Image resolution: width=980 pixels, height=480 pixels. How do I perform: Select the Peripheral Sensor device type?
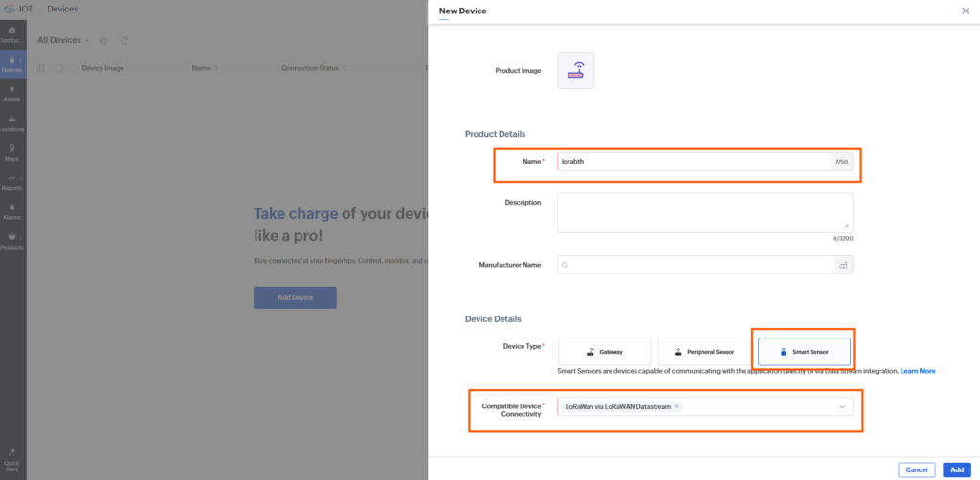point(704,352)
